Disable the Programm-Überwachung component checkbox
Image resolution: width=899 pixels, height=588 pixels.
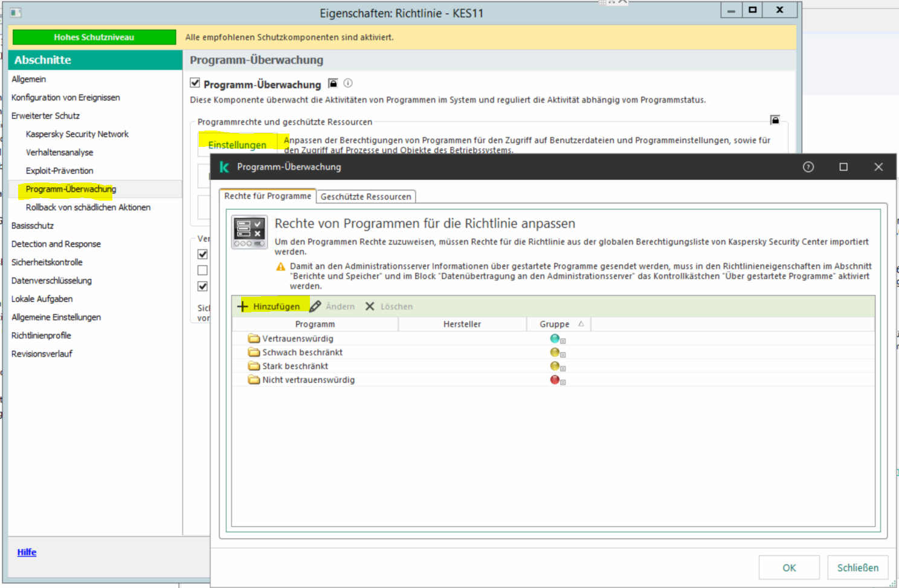click(195, 83)
